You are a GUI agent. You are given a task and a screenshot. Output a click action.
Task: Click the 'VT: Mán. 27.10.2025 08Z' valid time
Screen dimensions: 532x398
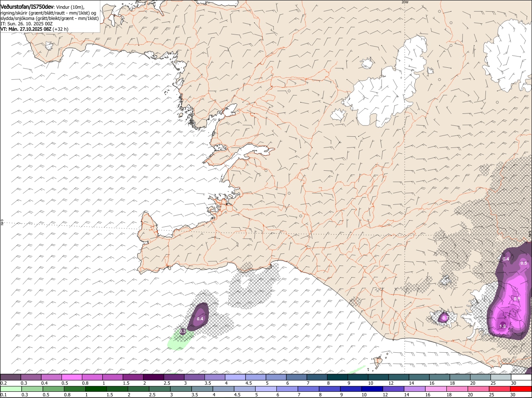pos(26,29)
